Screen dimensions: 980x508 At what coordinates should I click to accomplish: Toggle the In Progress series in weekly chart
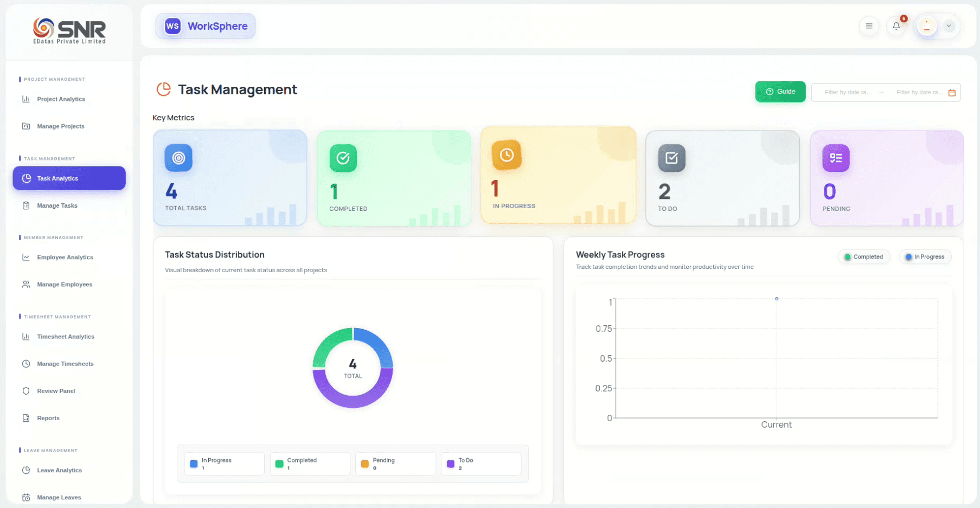[925, 257]
